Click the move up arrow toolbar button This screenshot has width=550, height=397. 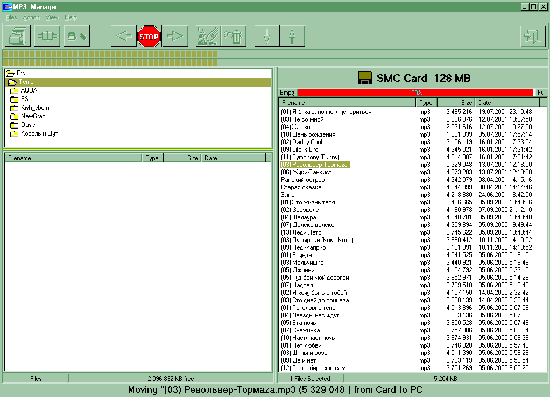tap(292, 36)
